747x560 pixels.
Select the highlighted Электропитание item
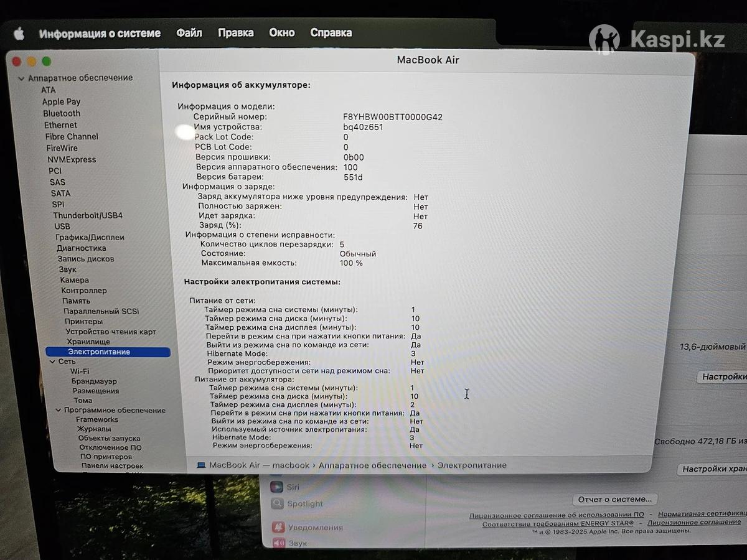point(108,352)
